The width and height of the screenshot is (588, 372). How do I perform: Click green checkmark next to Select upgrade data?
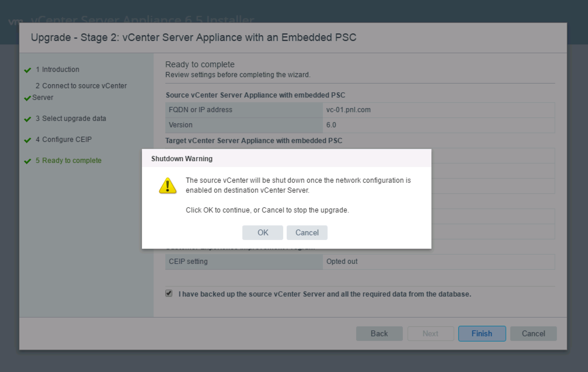coord(27,119)
